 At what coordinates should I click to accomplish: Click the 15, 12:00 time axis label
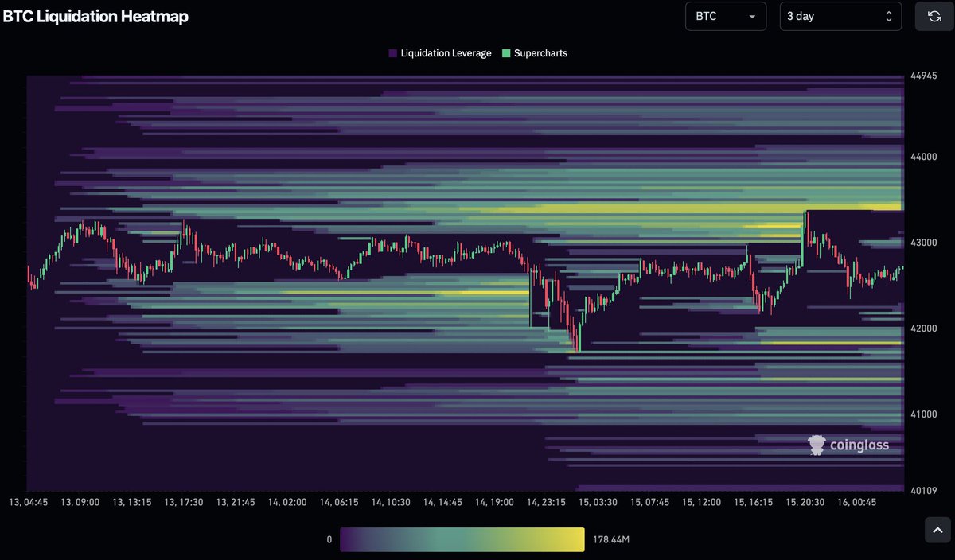point(700,503)
